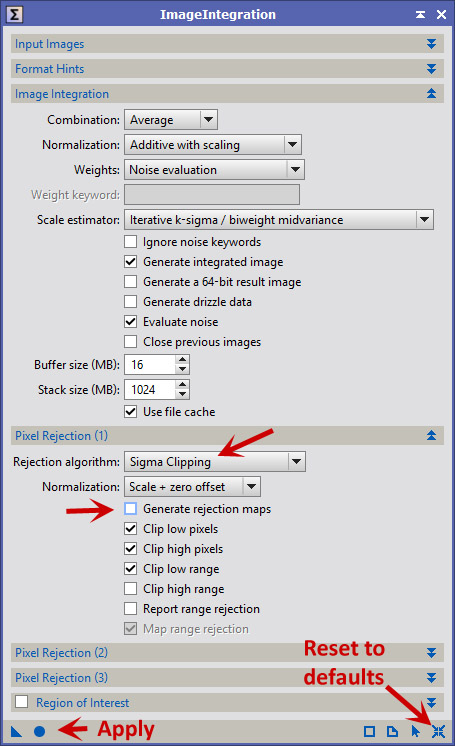
Task: Open the process documentation page icon
Action: tap(392, 731)
